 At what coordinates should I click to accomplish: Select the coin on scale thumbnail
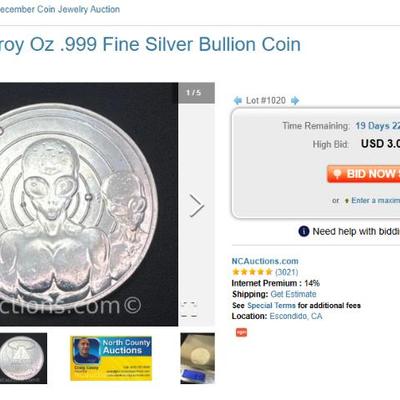coord(198,358)
